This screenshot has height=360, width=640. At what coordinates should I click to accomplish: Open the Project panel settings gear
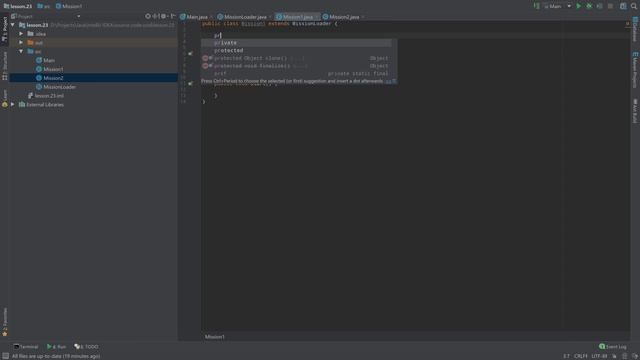(164, 16)
